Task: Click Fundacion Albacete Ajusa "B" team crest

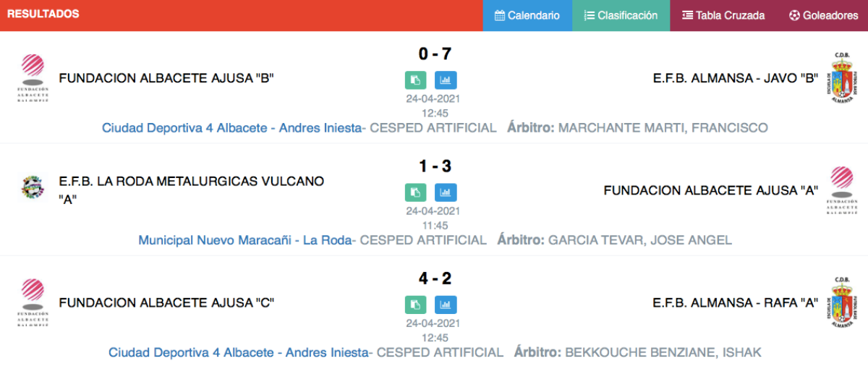Action: coord(33,79)
